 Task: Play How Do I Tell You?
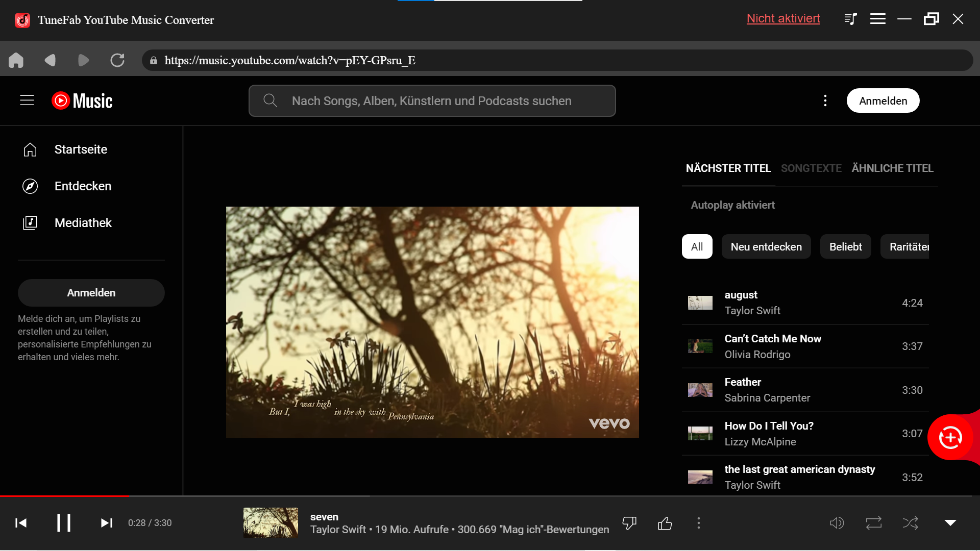[805, 434]
